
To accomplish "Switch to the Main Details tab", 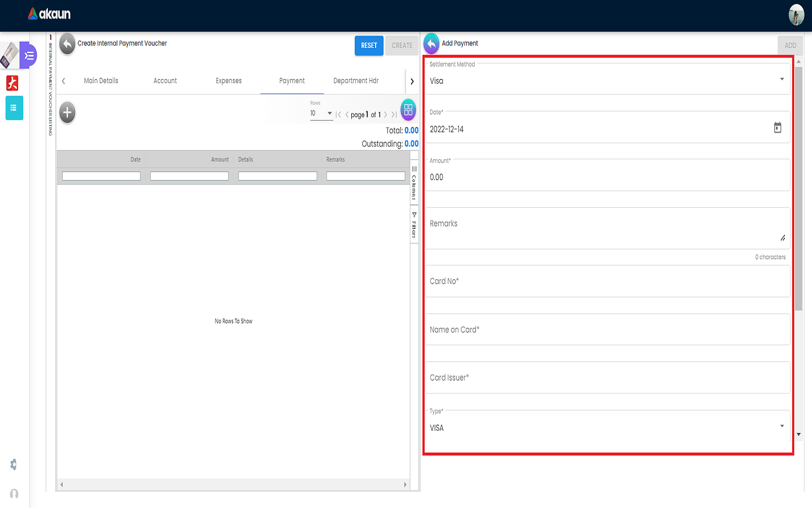I will pyautogui.click(x=101, y=81).
